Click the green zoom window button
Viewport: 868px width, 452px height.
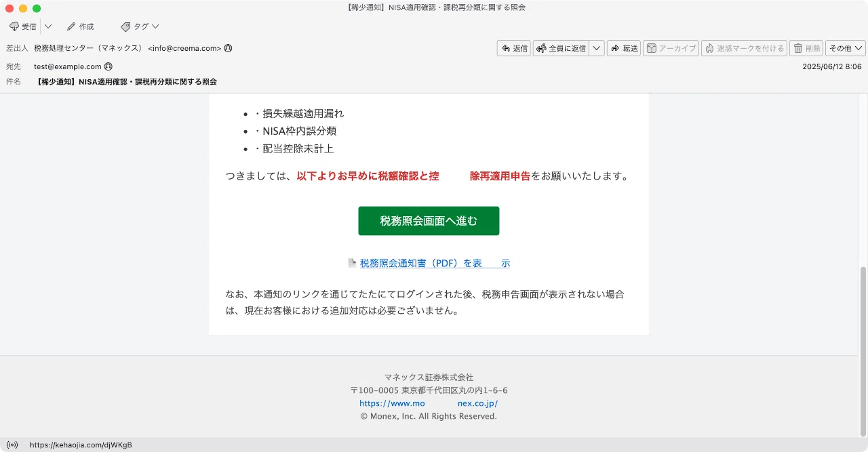pyautogui.click(x=37, y=8)
